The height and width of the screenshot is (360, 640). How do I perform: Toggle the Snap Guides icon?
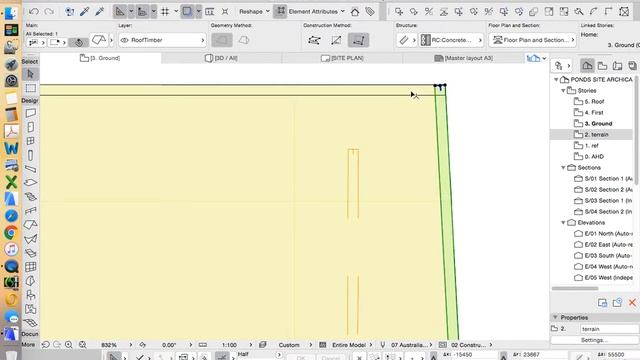click(x=142, y=11)
